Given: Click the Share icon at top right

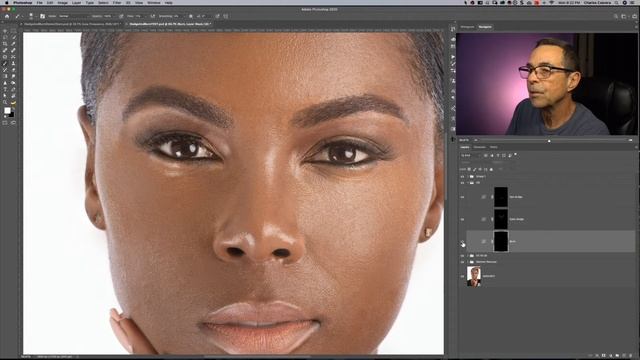Looking at the screenshot, I should point(634,16).
